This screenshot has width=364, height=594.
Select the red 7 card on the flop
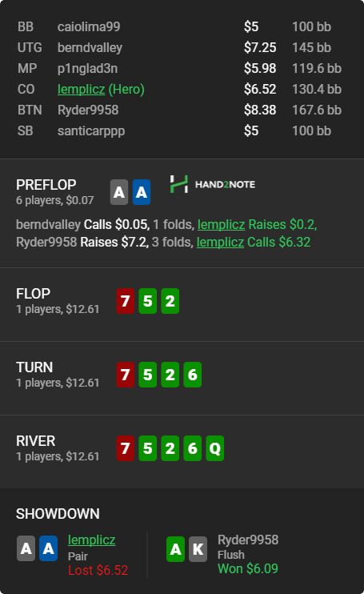point(126,301)
